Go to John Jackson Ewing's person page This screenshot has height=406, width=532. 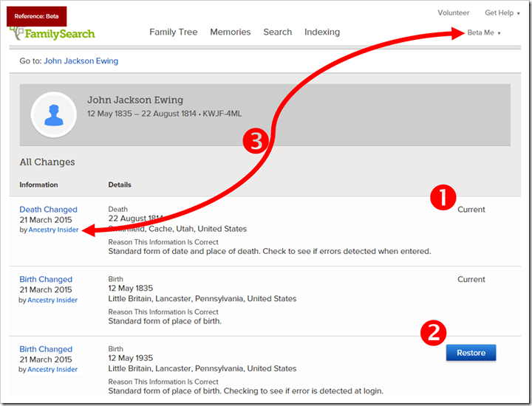pyautogui.click(x=81, y=61)
